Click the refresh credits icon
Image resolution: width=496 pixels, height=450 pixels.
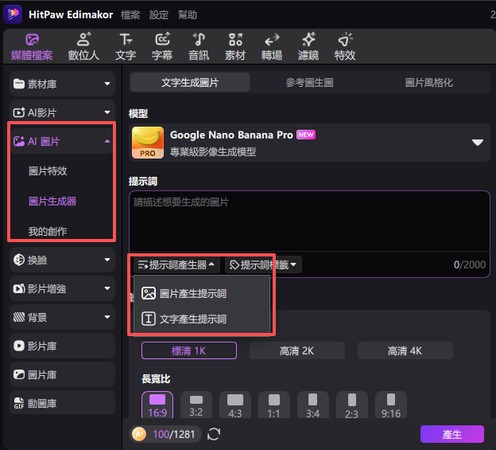click(214, 434)
